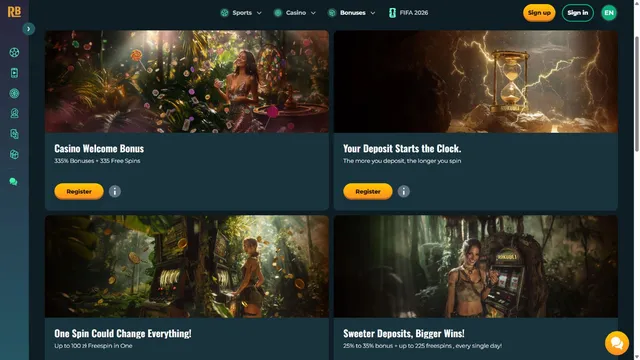Open the orange live chat bubble button
Viewport: 640px width, 360px height.
pos(617,343)
